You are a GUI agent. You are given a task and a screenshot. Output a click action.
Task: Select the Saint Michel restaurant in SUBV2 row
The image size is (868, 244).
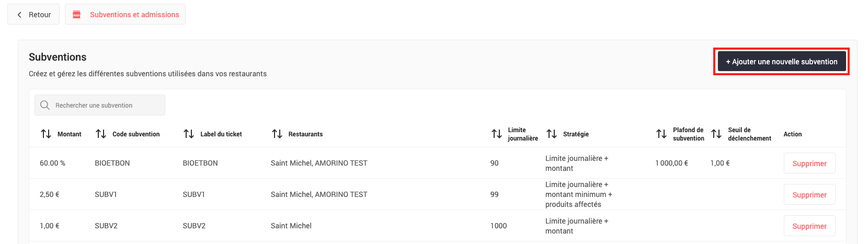pos(291,226)
